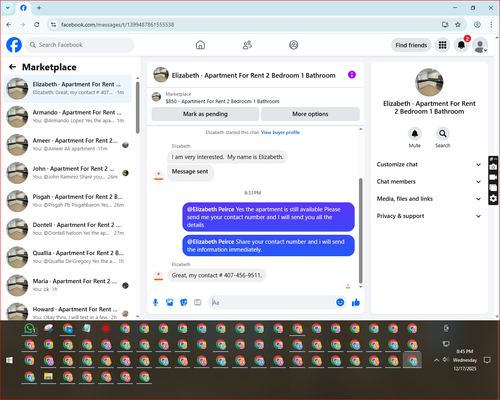Open the notifications bell with badge
This screenshot has width=500, height=400.
tap(461, 45)
